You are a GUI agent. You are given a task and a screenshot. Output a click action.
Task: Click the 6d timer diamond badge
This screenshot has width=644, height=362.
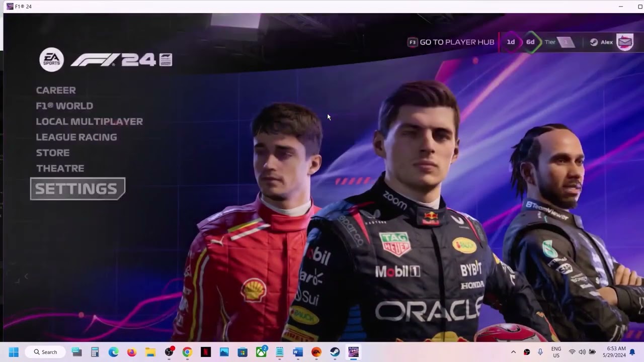pos(530,42)
